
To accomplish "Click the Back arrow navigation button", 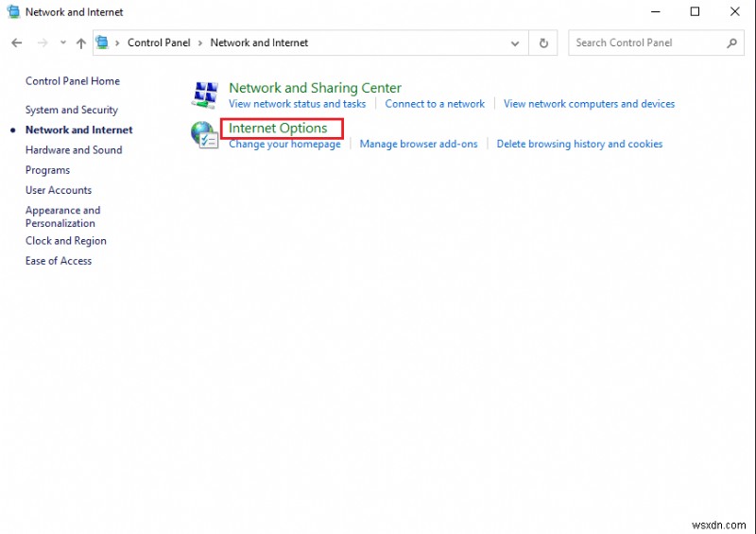I will pyautogui.click(x=17, y=43).
